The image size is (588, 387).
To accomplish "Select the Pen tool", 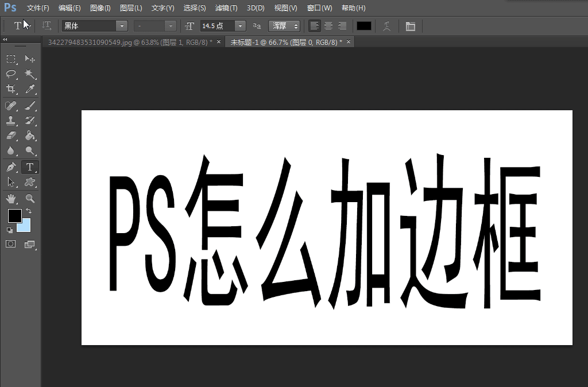I will click(x=11, y=167).
